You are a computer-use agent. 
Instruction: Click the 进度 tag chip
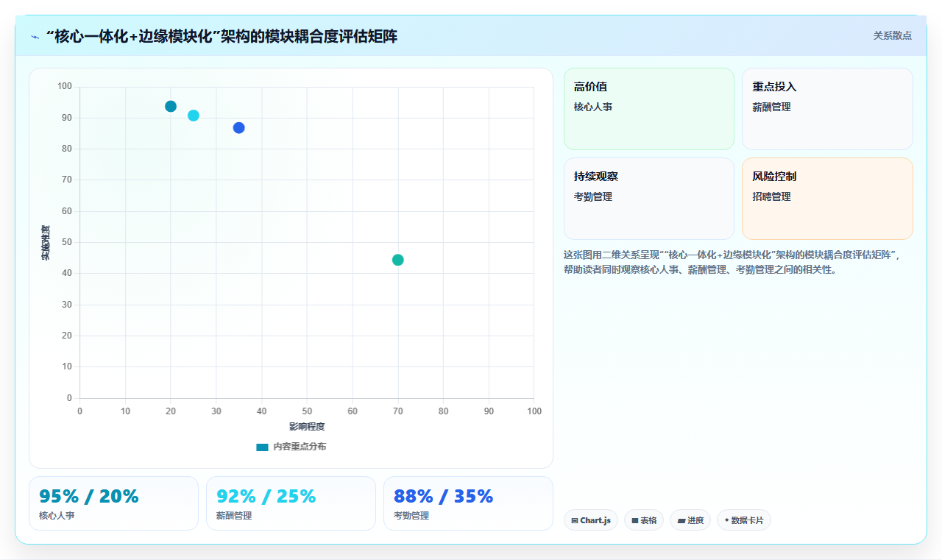(690, 520)
